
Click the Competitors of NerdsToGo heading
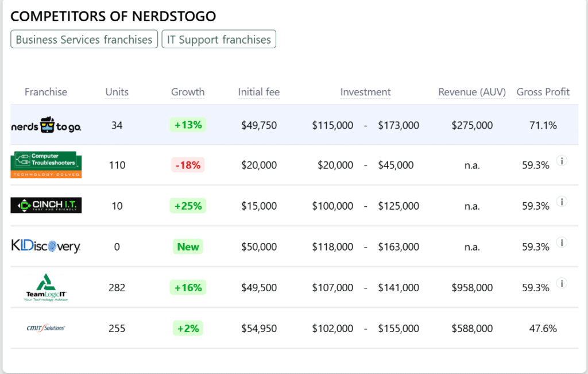click(113, 16)
